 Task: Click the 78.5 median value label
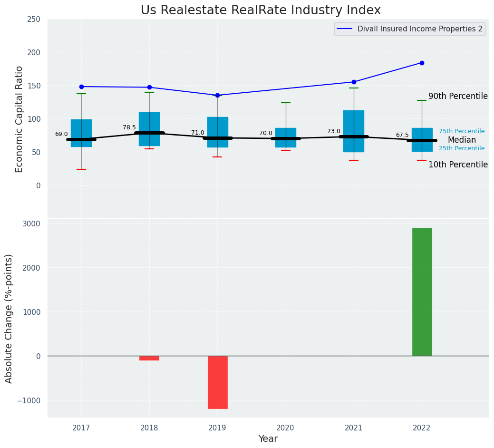coord(129,127)
